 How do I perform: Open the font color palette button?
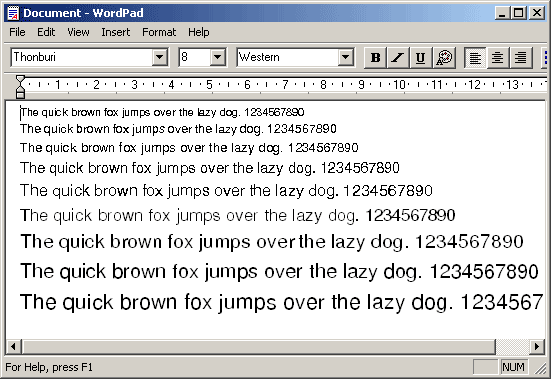pos(444,58)
